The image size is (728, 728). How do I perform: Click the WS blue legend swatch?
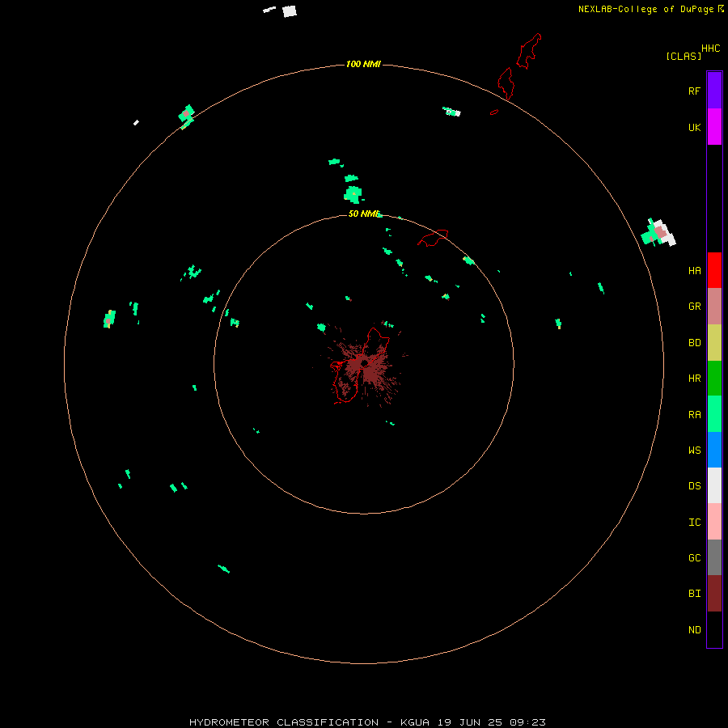(714, 450)
